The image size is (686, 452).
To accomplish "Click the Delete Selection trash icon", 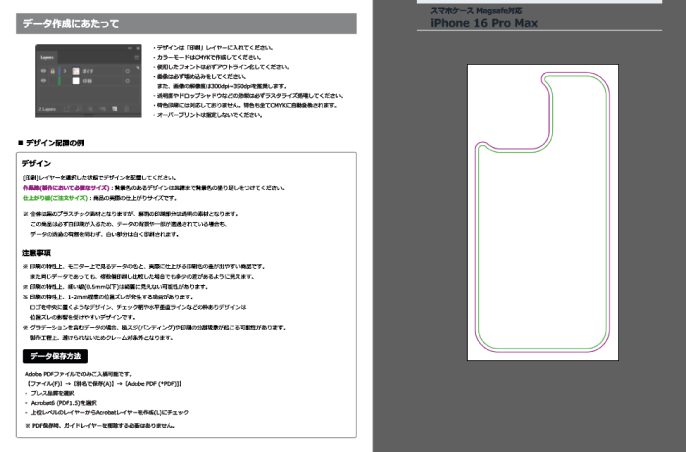I will click(x=128, y=107).
